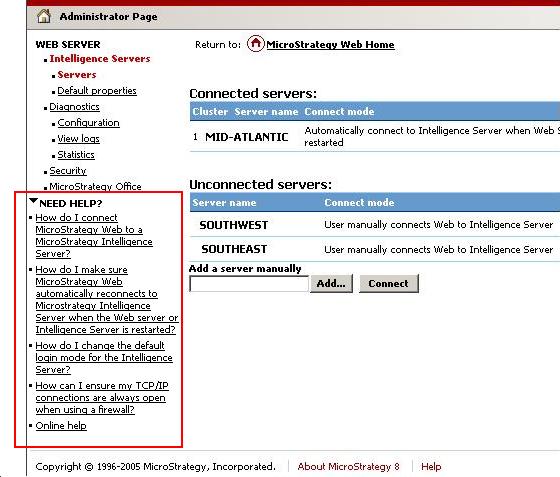560x477 pixels.
Task: Open the Online help link
Action: tap(61, 426)
